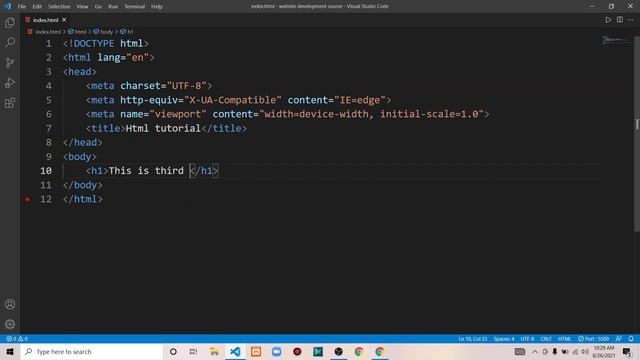
Task: Split the editor to the right
Action: pos(620,20)
